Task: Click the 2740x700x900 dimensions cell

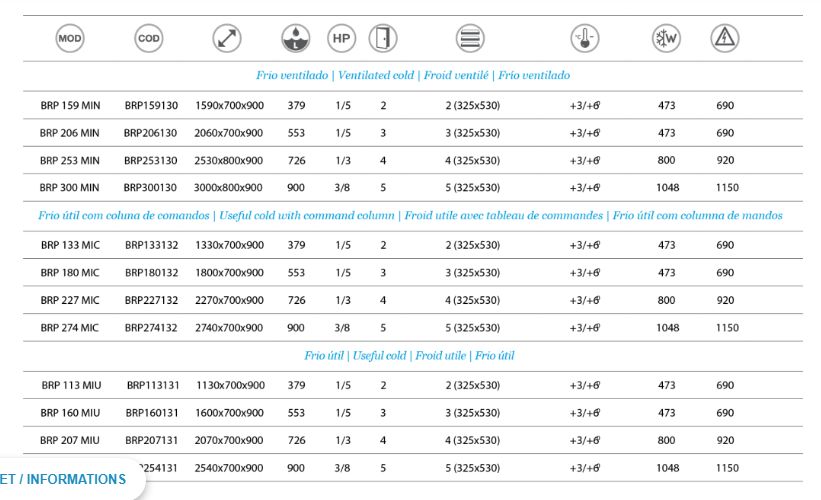Action: point(229,328)
